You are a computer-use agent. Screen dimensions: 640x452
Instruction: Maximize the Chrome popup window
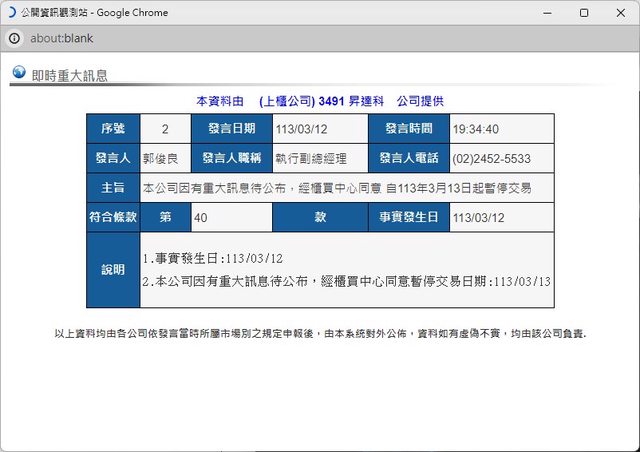click(x=584, y=13)
